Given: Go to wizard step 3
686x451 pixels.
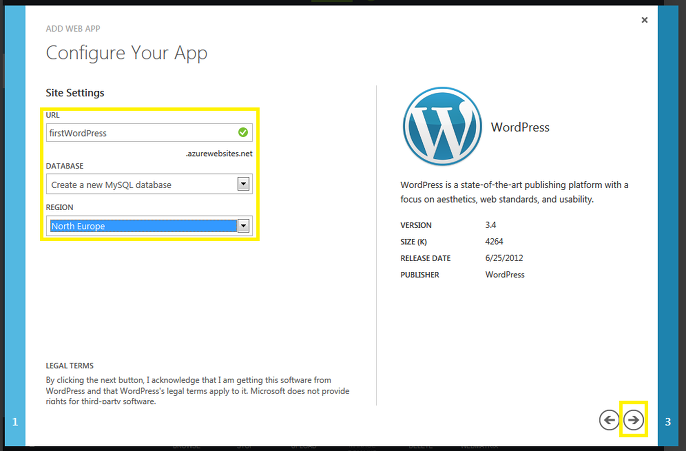Looking at the screenshot, I should (x=668, y=422).
